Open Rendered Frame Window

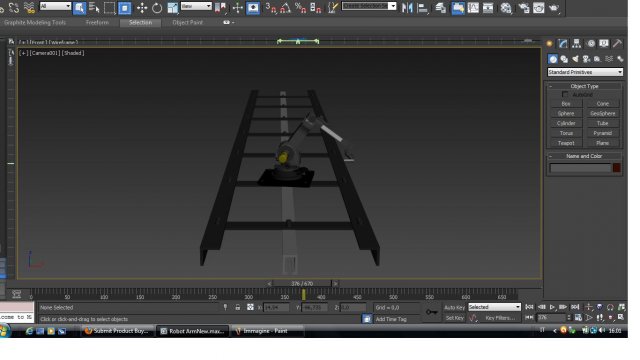click(x=538, y=8)
